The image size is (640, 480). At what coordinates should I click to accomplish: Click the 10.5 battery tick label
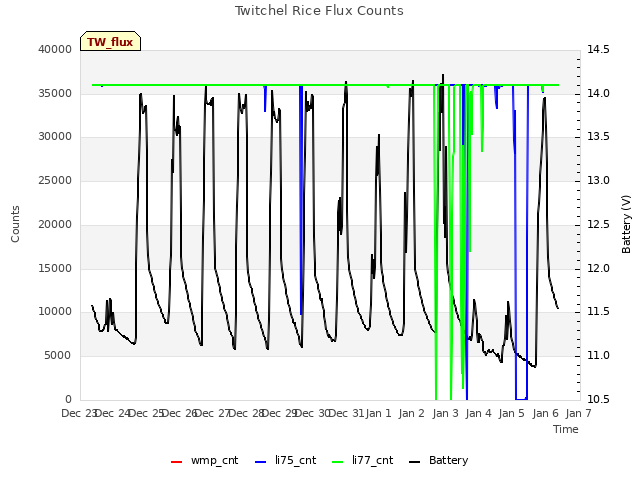coord(598,399)
